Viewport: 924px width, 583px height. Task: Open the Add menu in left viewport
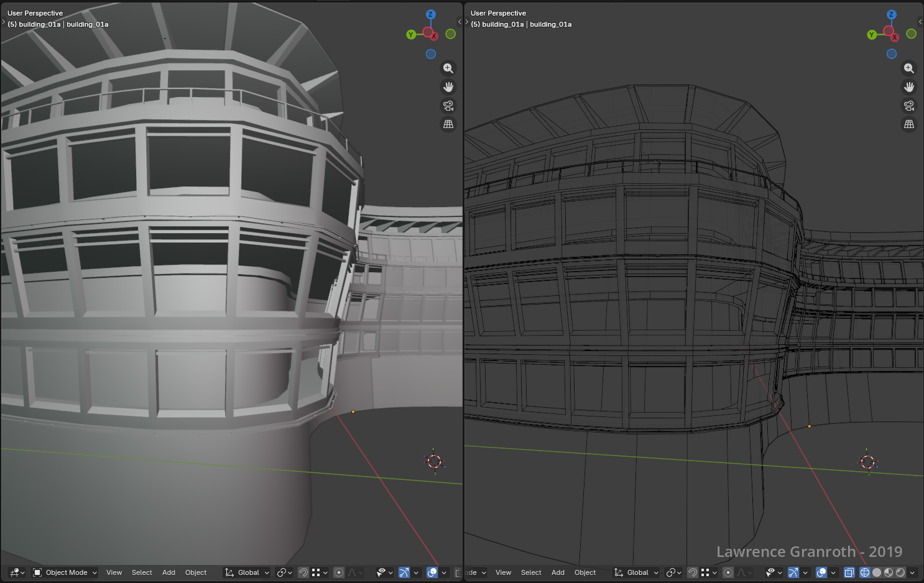169,572
